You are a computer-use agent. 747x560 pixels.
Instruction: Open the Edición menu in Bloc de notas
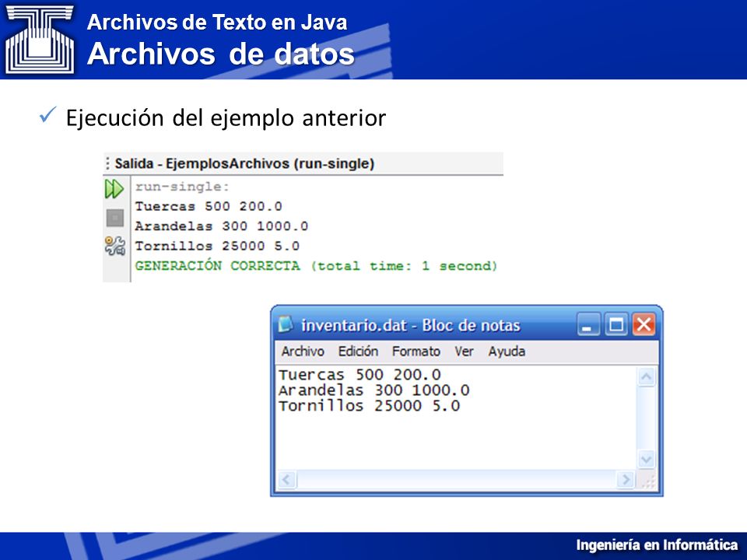coord(358,352)
